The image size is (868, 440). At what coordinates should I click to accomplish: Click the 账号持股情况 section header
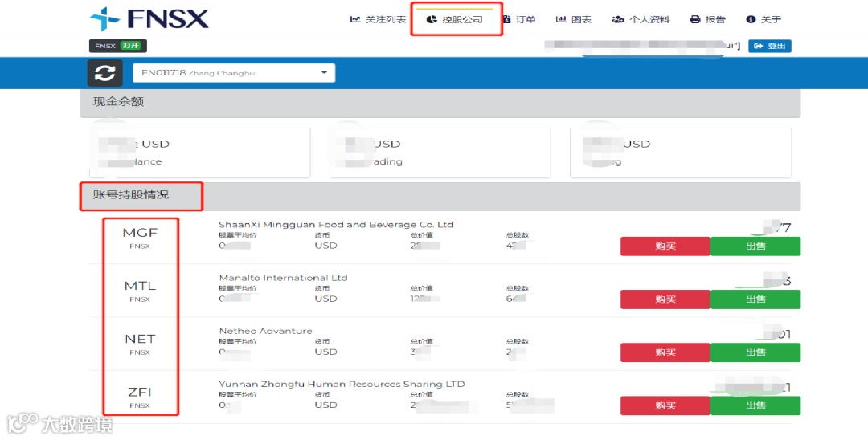[x=440, y=196]
